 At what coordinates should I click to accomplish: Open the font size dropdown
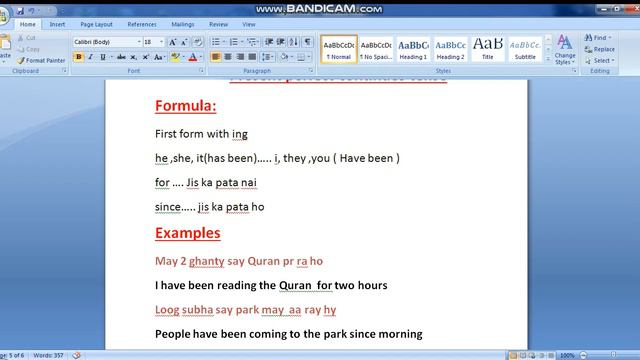[161, 42]
